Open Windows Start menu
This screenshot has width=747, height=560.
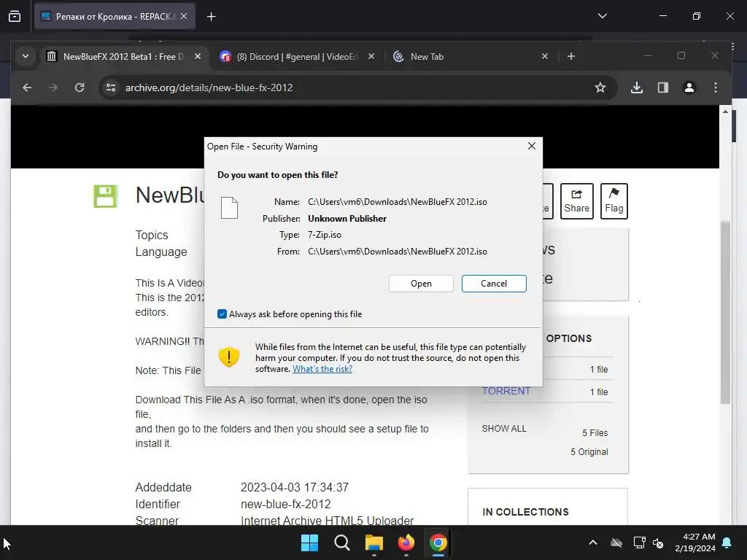(x=309, y=542)
